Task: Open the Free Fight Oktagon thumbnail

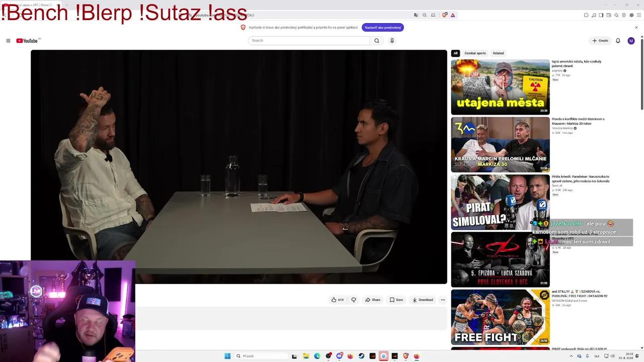Action: point(500,317)
